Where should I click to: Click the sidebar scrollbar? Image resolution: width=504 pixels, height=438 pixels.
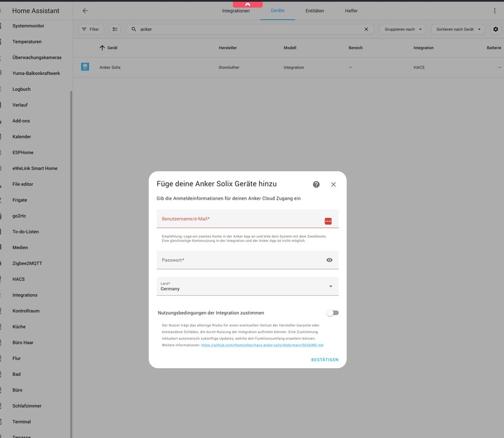71,263
